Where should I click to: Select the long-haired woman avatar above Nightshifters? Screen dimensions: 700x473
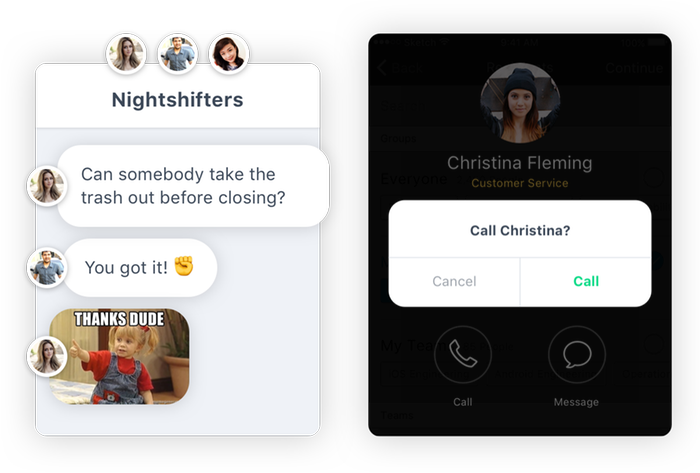click(x=126, y=54)
